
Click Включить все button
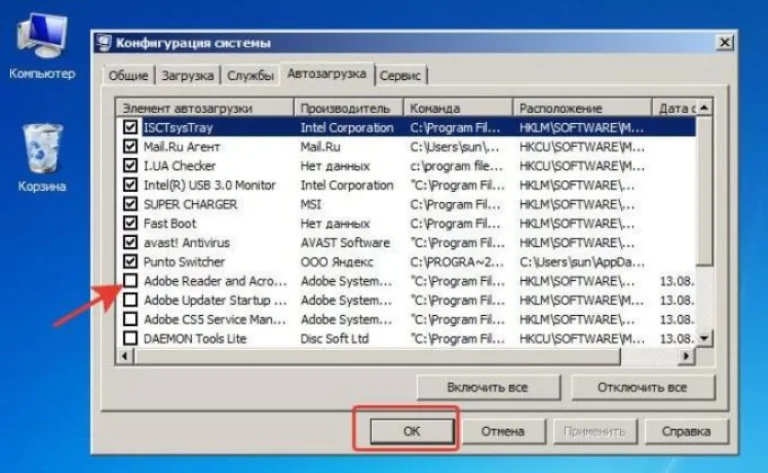(488, 387)
